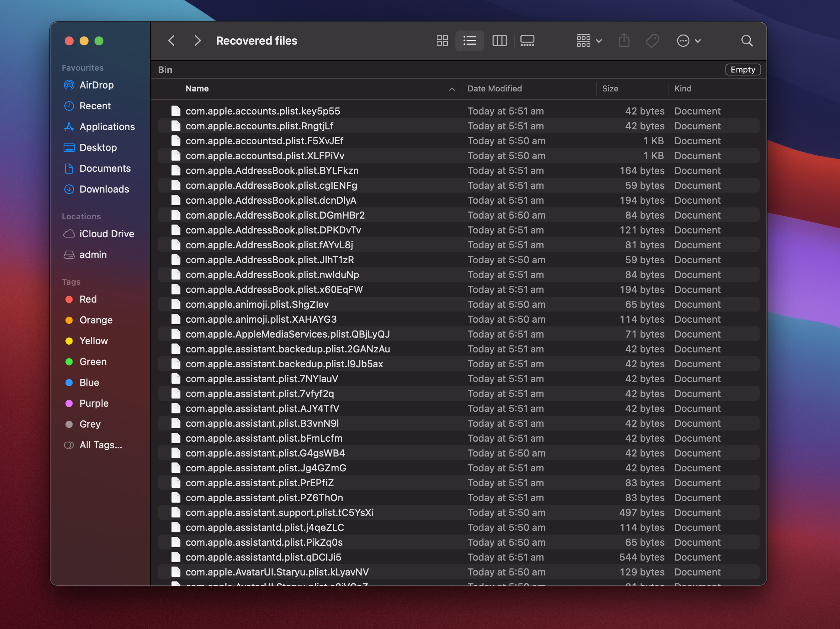840x629 pixels.
Task: Sort by the Name column header
Action: [x=197, y=88]
